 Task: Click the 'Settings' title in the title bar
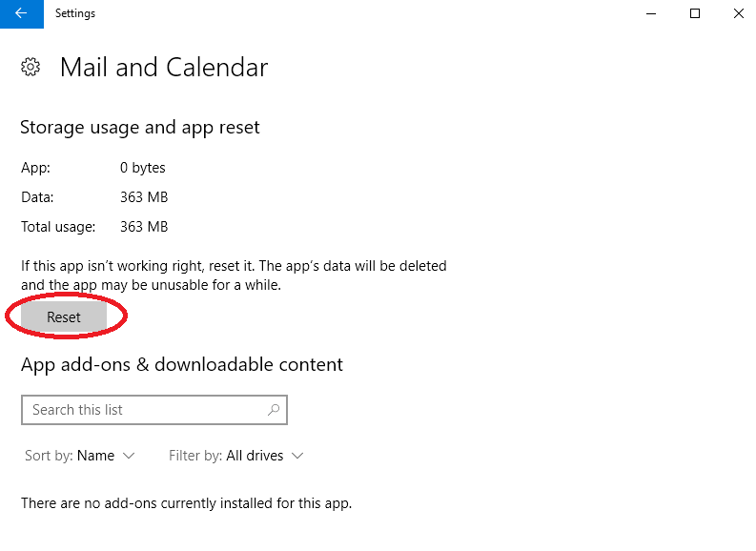coord(75,13)
